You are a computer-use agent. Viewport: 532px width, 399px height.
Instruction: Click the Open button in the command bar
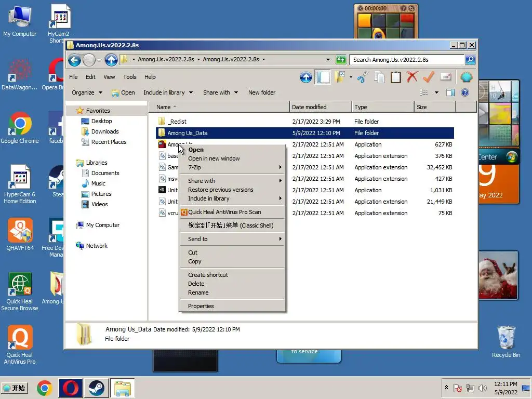(x=123, y=92)
